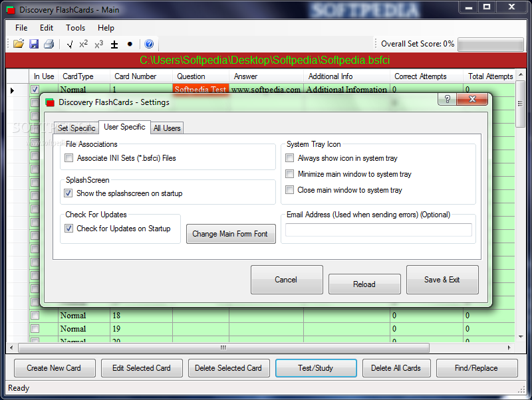
Task: Check In Use box for card 18
Action: click(35, 316)
